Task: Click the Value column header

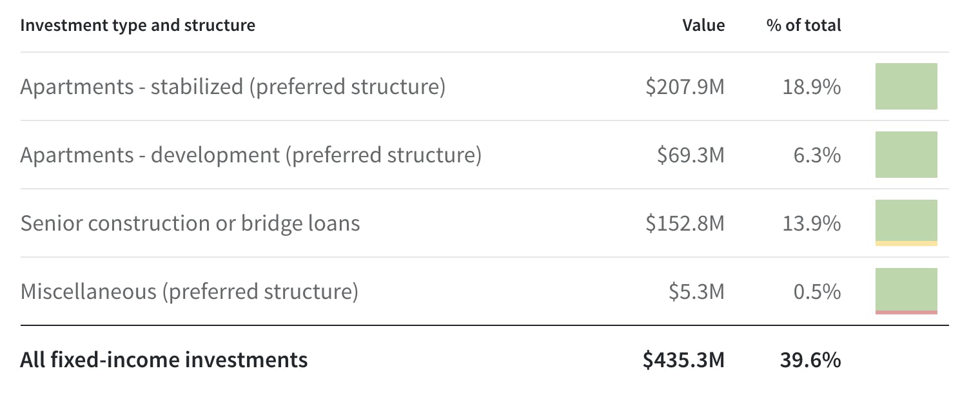Action: pyautogui.click(x=703, y=25)
